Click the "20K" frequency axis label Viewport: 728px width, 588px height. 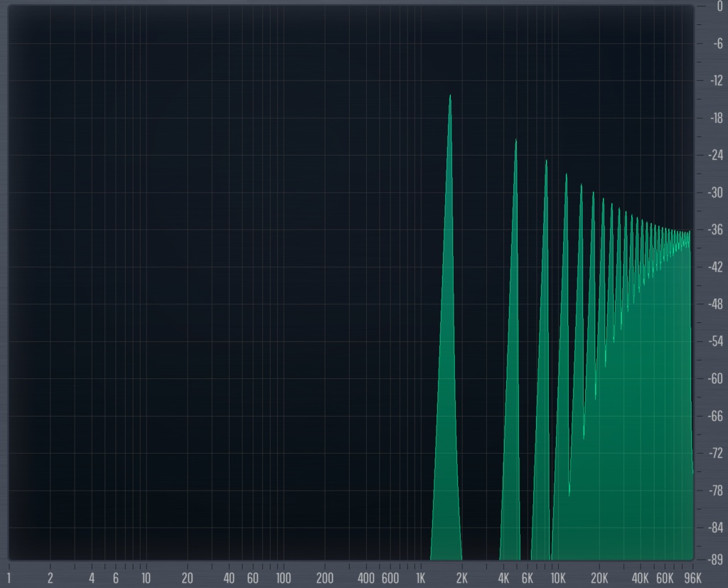click(x=599, y=578)
